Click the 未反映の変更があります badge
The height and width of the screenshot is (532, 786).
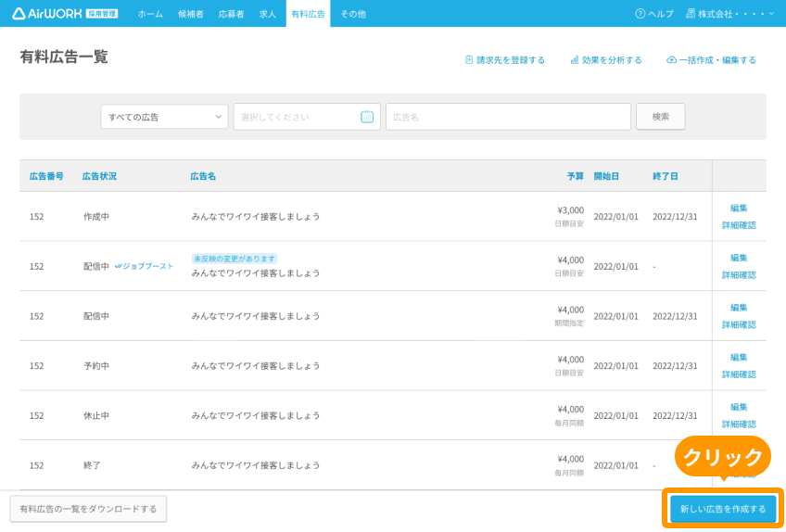[x=235, y=259]
